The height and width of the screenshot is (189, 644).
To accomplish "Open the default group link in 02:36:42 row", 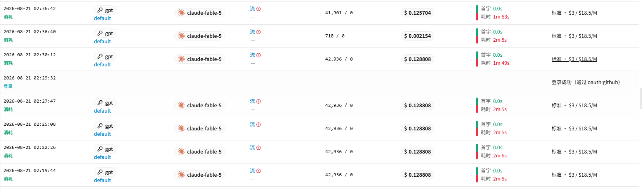I will coord(102,18).
